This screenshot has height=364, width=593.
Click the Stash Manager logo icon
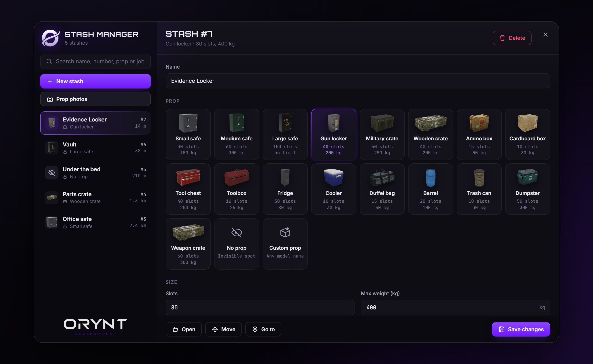point(51,38)
